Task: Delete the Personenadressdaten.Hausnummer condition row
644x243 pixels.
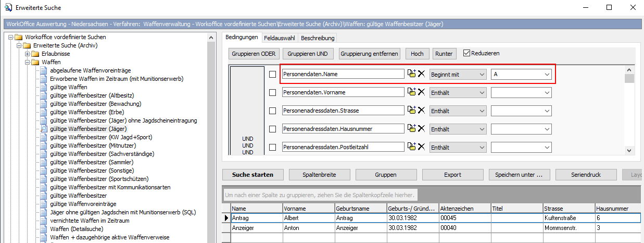Action: [x=422, y=129]
